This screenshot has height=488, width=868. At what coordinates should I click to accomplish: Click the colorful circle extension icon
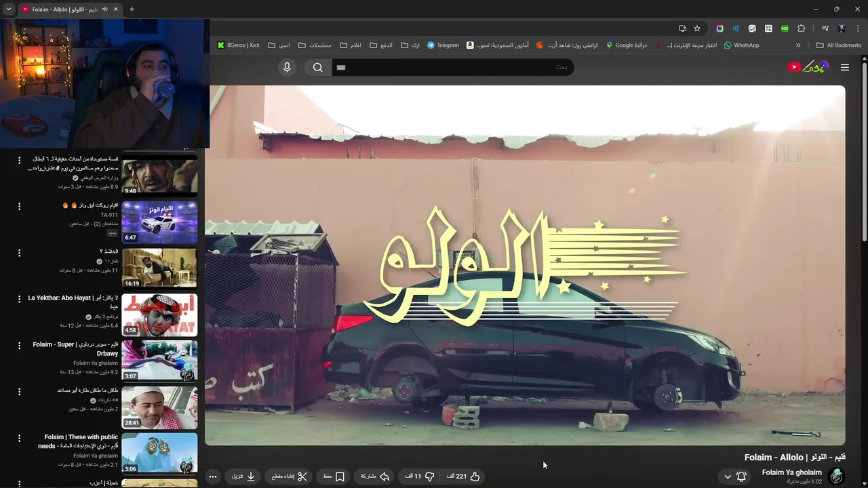[x=719, y=28]
